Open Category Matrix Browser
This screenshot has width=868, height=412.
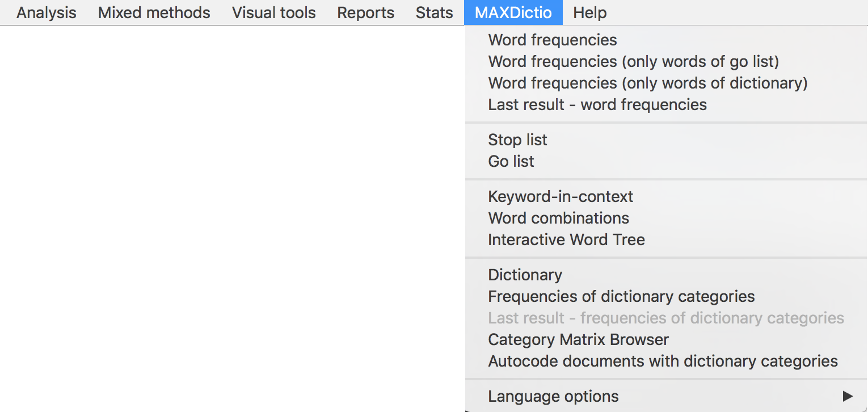tap(666, 339)
